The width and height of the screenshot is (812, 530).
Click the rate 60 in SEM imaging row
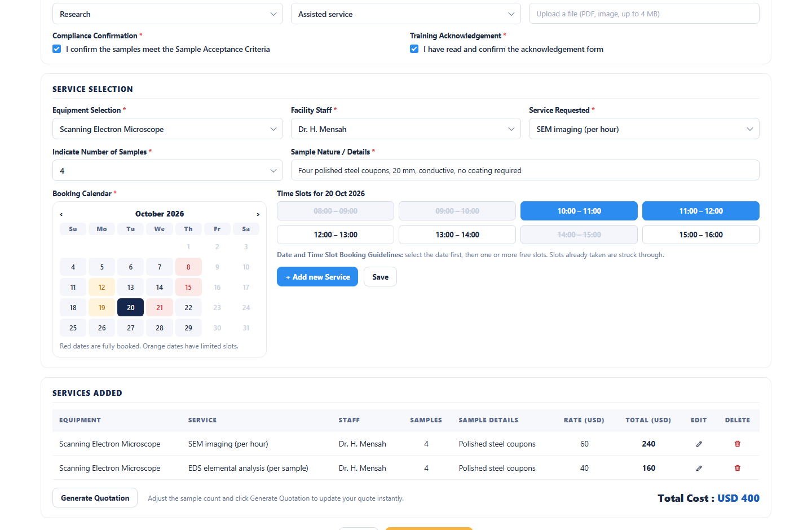click(x=584, y=444)
